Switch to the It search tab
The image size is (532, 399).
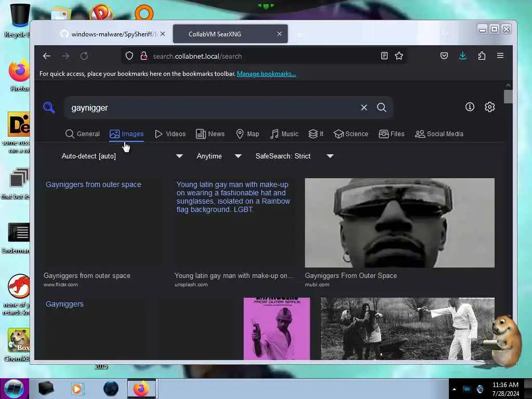pos(316,134)
